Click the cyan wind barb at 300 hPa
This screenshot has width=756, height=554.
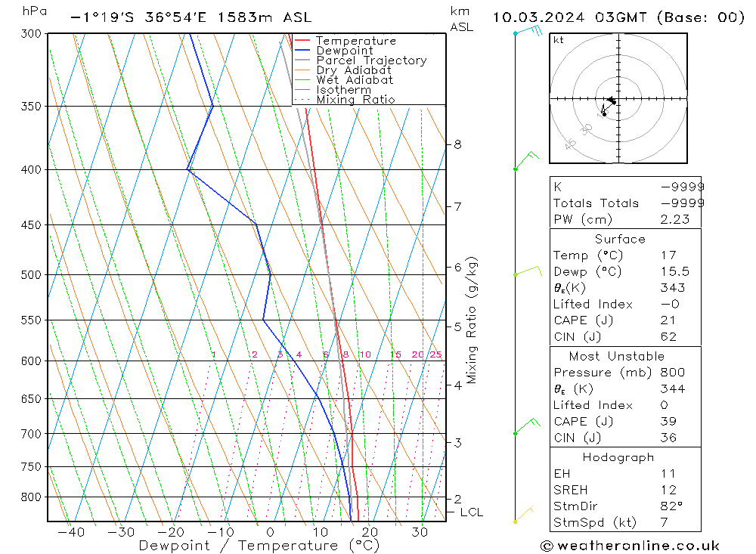click(528, 31)
